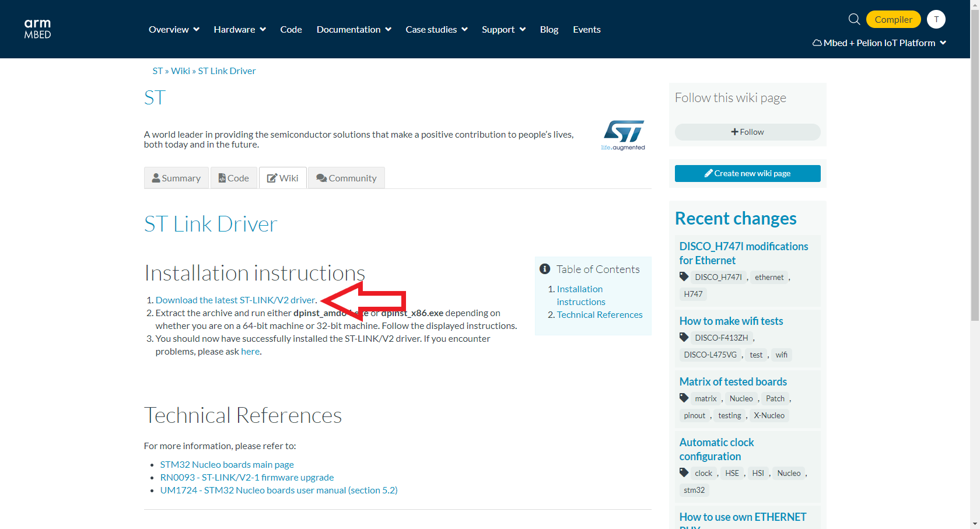Click Create new wiki page button
The width and height of the screenshot is (980, 529).
pyautogui.click(x=747, y=173)
